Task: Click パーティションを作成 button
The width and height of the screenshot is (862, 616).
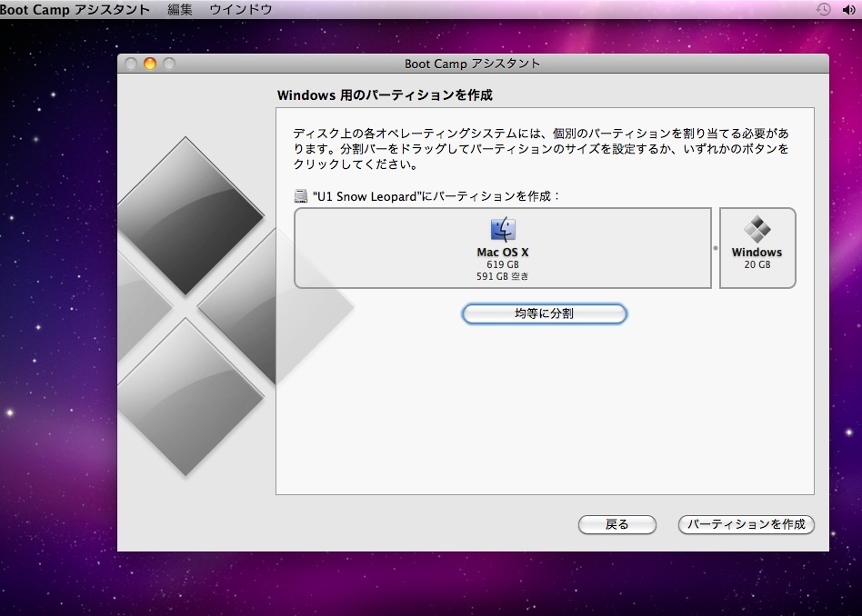Action: click(x=746, y=524)
